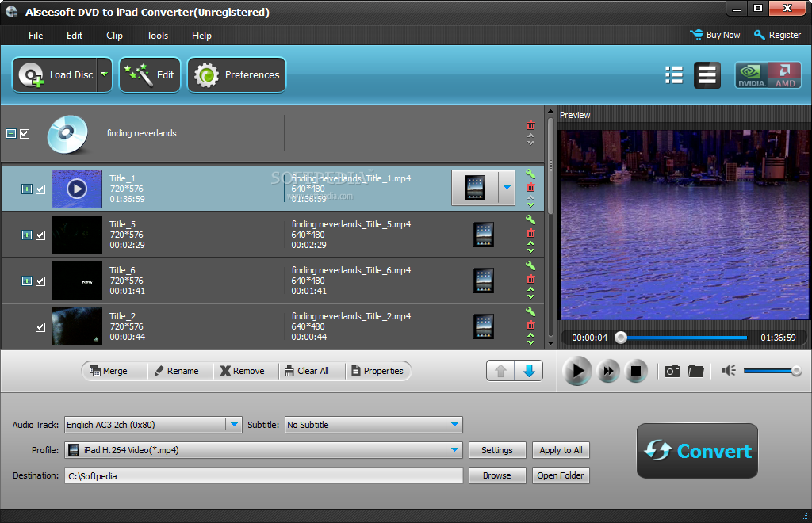The image size is (812, 523).
Task: Toggle AMD acceleration icon
Action: pyautogui.click(x=784, y=75)
